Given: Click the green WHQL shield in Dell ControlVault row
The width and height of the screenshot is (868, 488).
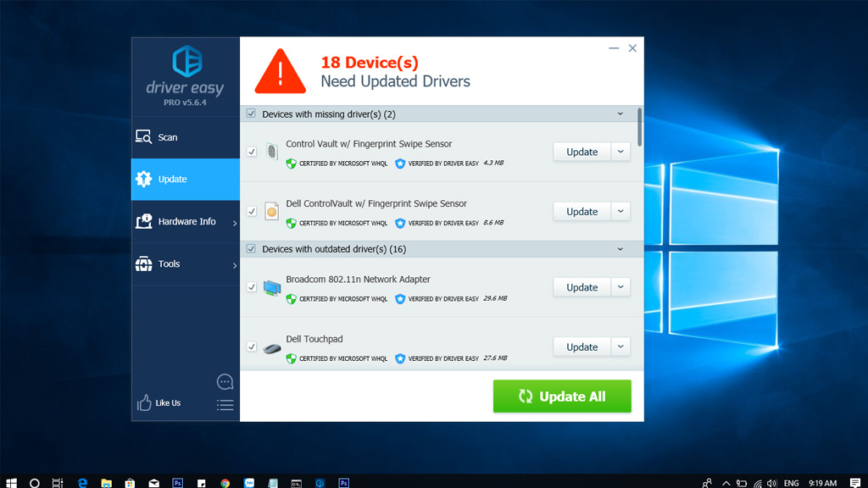Looking at the screenshot, I should tap(292, 223).
